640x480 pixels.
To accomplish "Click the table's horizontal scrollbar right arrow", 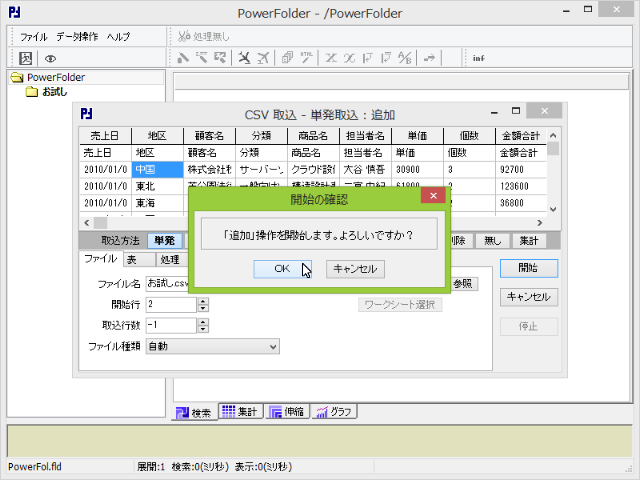I will pos(540,223).
